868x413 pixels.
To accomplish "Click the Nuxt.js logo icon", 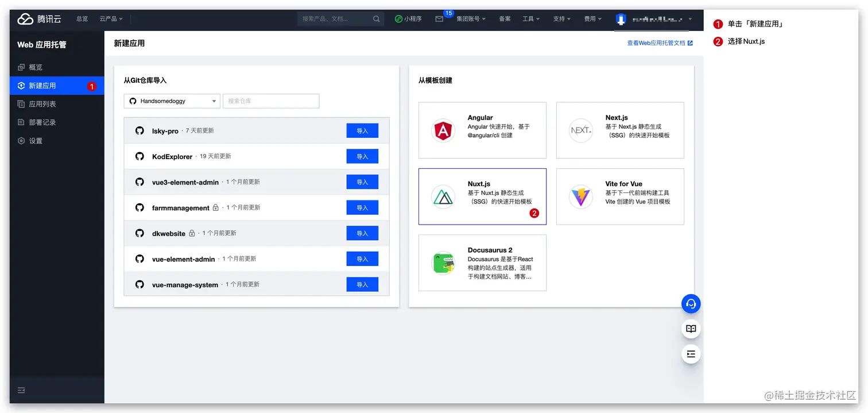I will tap(443, 197).
